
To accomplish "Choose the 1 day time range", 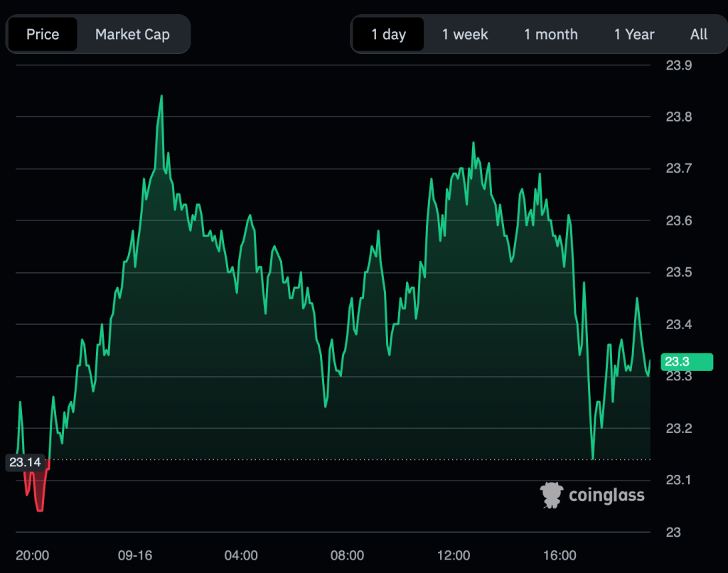I will coord(388,34).
